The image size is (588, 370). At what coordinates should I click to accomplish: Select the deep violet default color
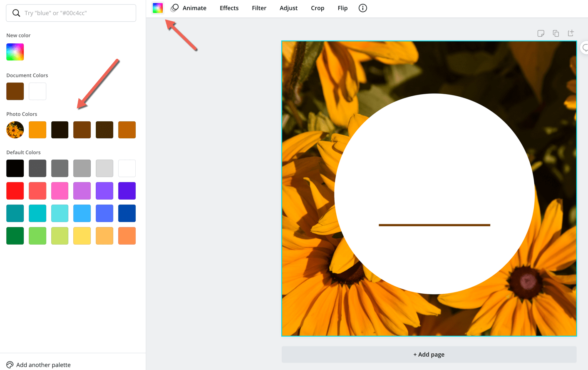(127, 191)
